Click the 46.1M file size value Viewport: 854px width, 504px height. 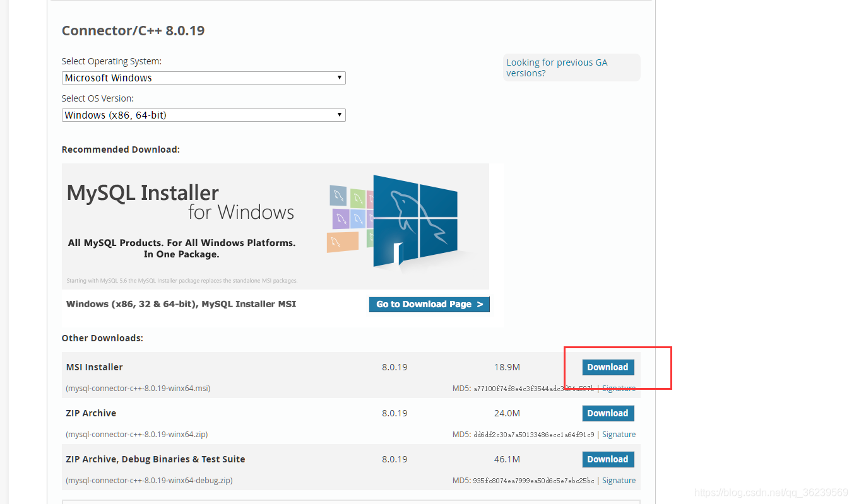pyautogui.click(x=507, y=459)
